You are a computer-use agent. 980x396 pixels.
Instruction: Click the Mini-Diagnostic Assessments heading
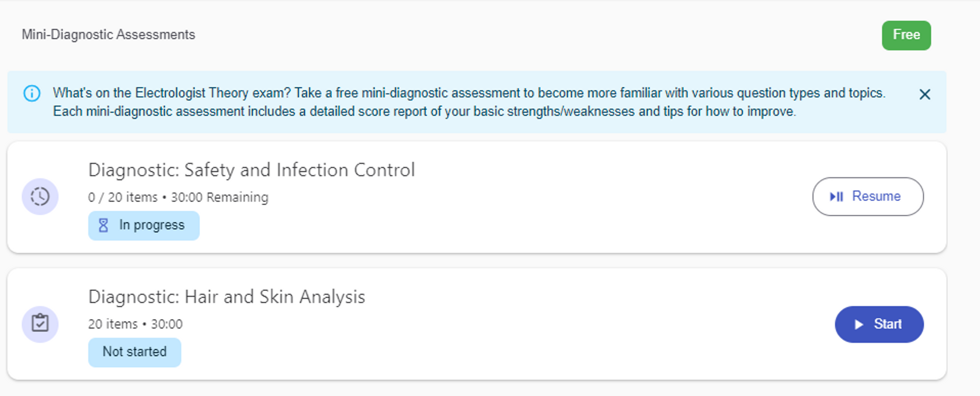108,35
